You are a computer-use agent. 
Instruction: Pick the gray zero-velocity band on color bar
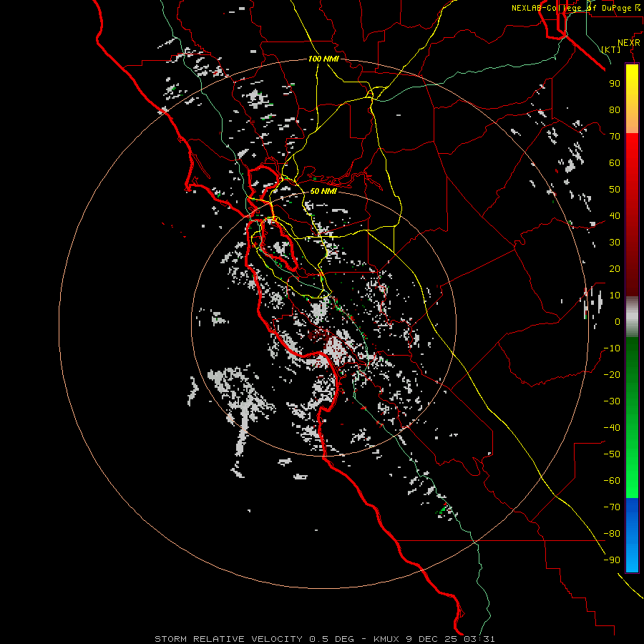click(632, 317)
